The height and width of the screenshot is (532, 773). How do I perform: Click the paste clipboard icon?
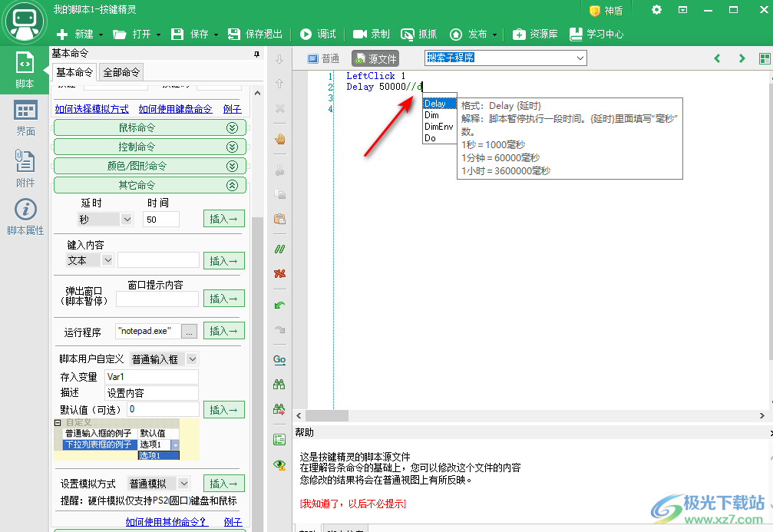click(x=279, y=219)
